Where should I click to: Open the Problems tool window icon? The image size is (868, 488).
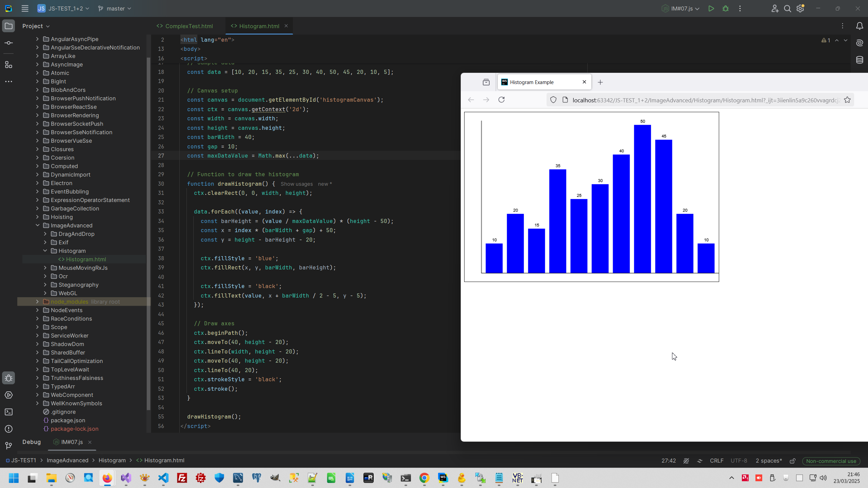click(9, 429)
